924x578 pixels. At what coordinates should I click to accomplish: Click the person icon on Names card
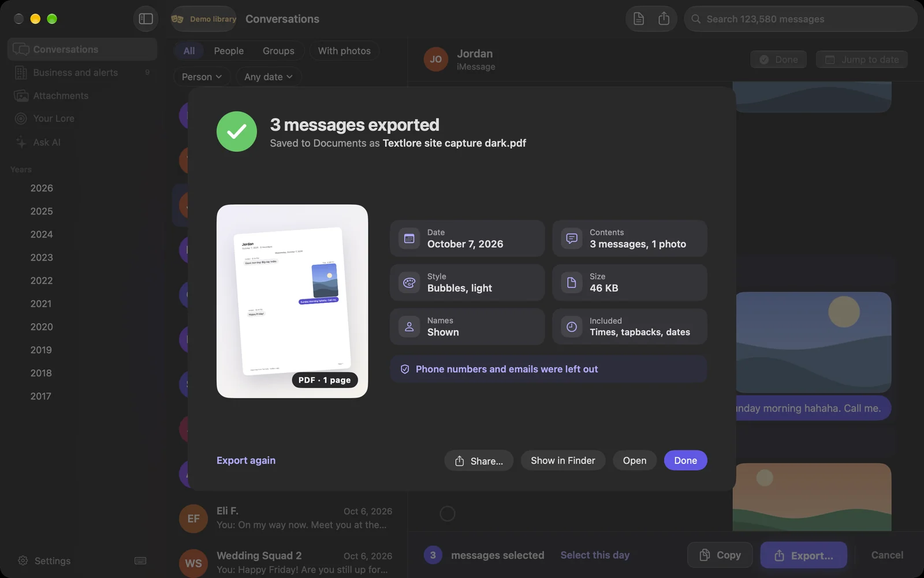(x=409, y=327)
